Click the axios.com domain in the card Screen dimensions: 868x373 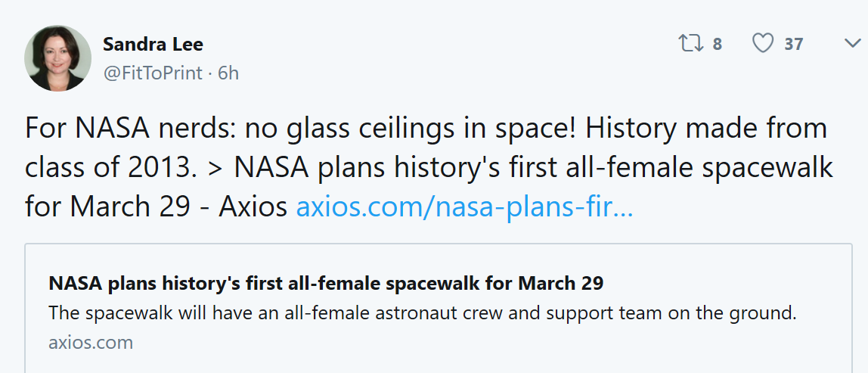pos(91,342)
